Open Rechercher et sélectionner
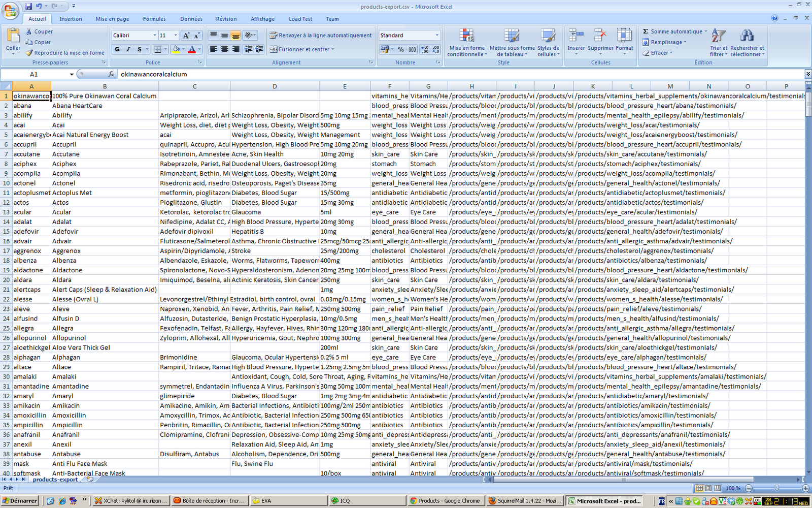The width and height of the screenshot is (812, 508). point(747,43)
